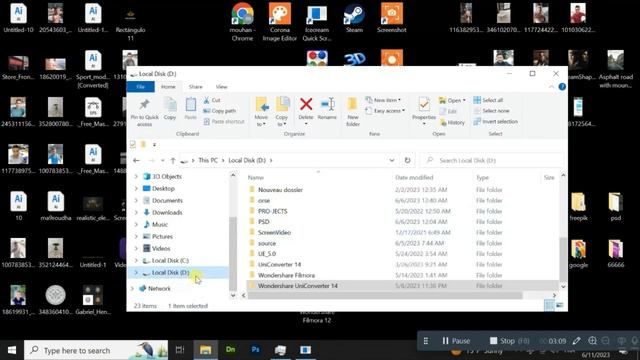Expand 3D Objects tree node

coord(136,176)
